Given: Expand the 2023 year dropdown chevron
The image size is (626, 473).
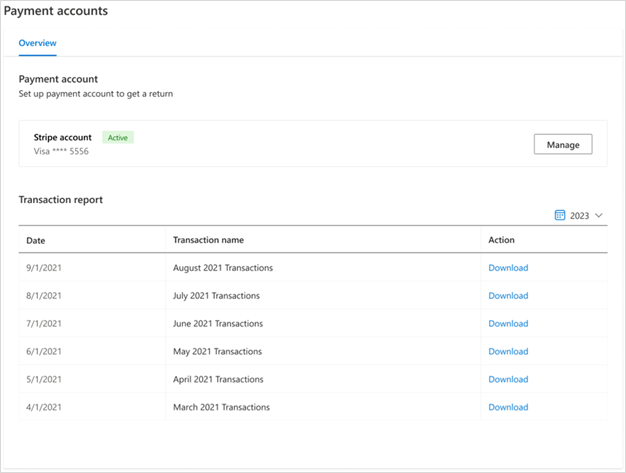Looking at the screenshot, I should 599,215.
